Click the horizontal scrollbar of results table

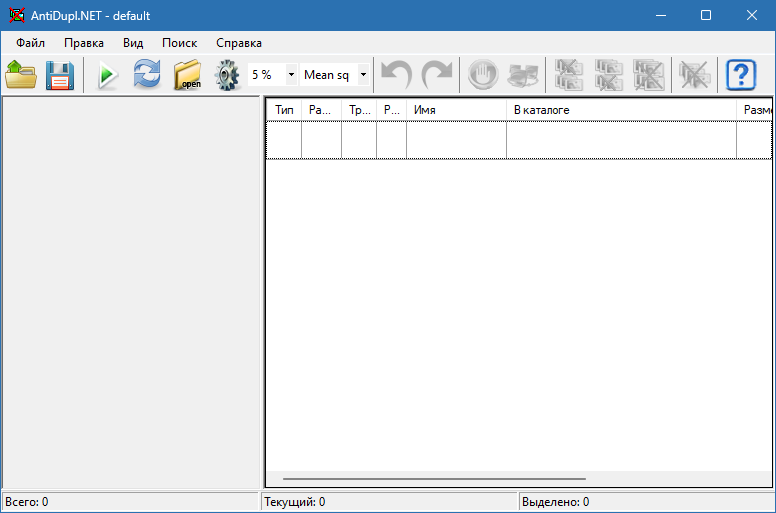click(x=434, y=479)
